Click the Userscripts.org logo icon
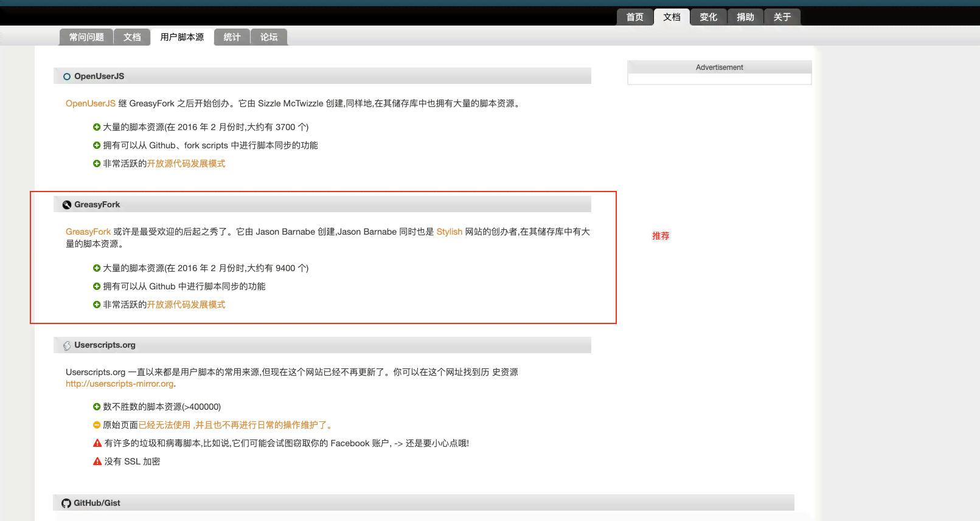 coord(67,345)
